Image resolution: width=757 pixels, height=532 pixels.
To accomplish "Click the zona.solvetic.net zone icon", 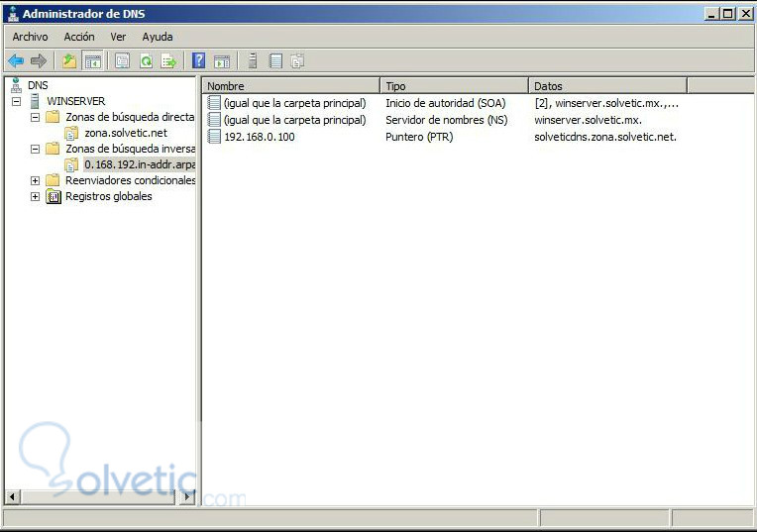I will [71, 133].
